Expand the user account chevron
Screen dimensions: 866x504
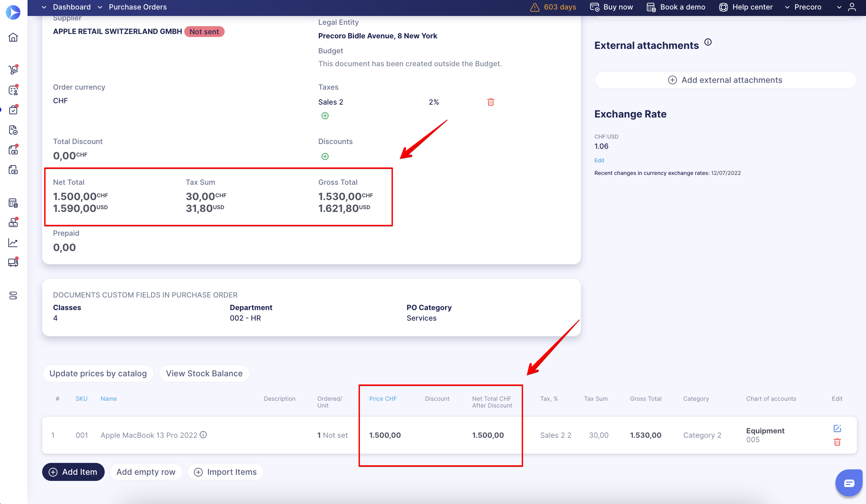pos(839,7)
